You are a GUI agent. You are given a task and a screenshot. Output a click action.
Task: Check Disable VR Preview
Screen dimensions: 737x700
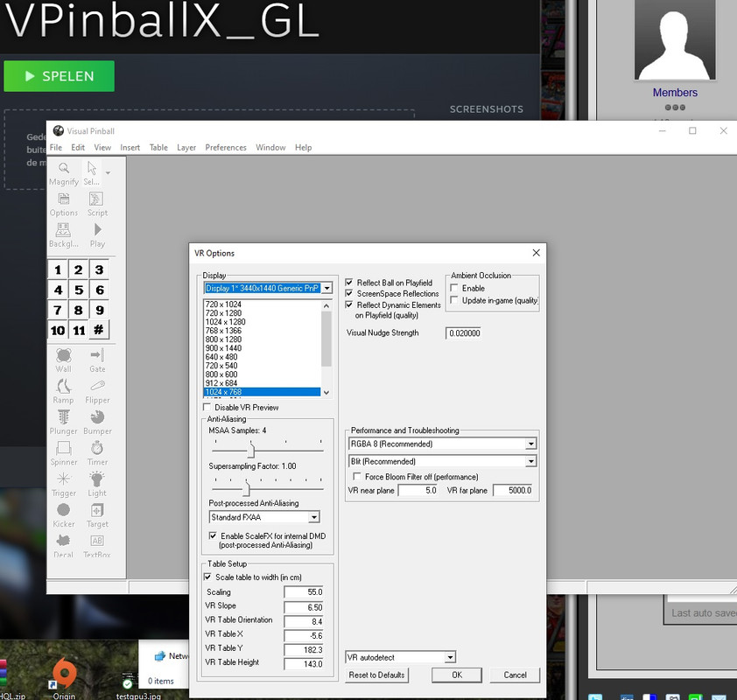[207, 407]
